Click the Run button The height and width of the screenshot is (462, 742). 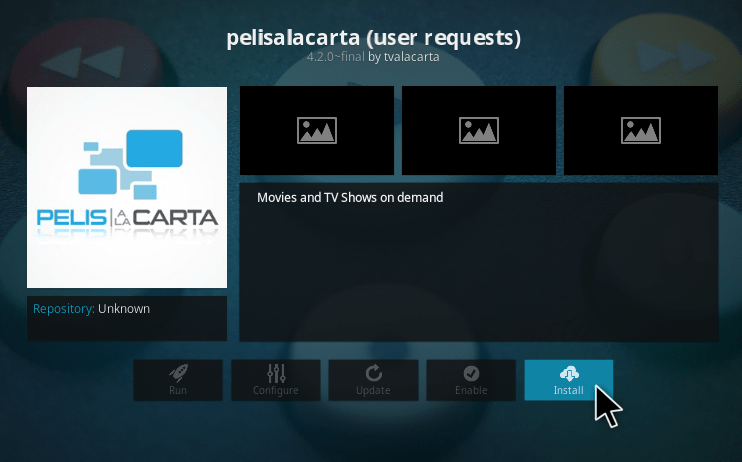click(178, 380)
